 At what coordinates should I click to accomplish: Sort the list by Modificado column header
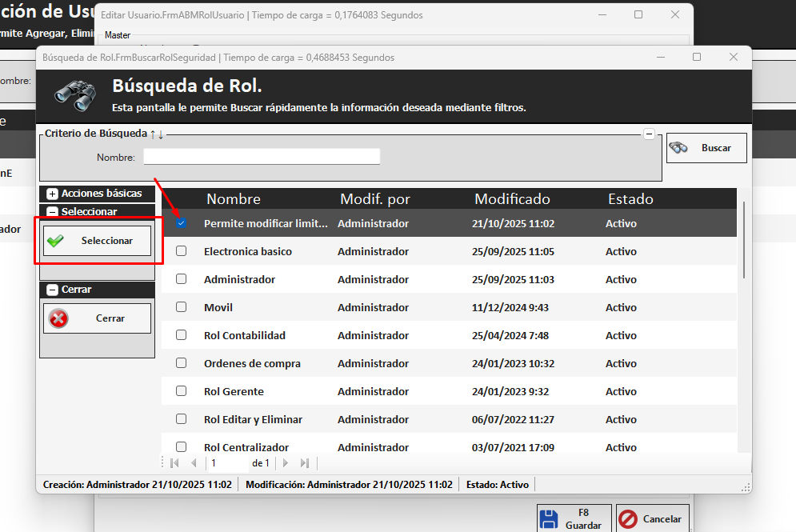[512, 199]
